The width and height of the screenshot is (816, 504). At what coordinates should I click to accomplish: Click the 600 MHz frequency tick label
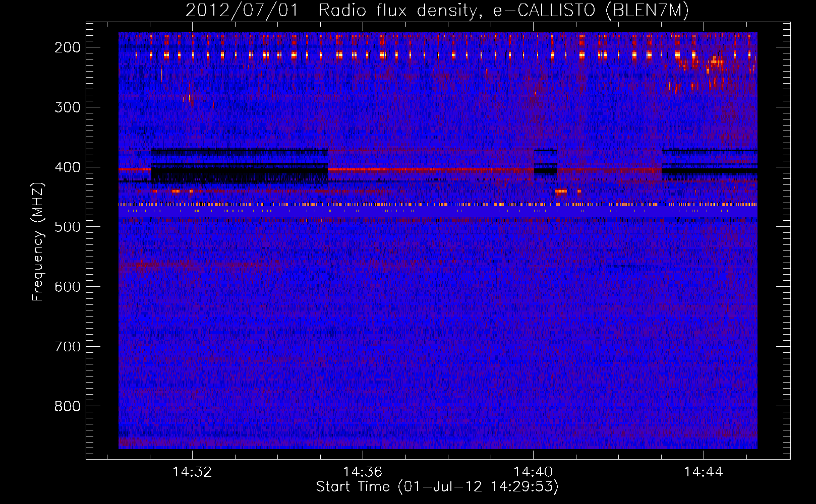pyautogui.click(x=68, y=287)
